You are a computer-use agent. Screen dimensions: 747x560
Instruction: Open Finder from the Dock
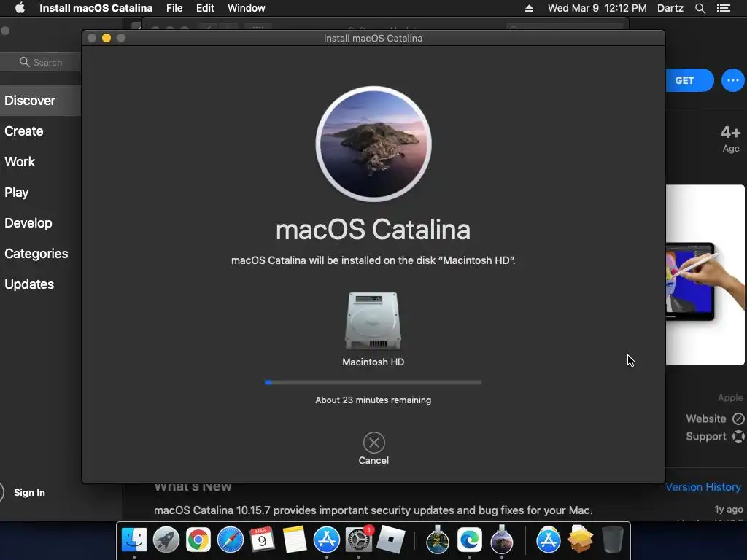(x=134, y=540)
